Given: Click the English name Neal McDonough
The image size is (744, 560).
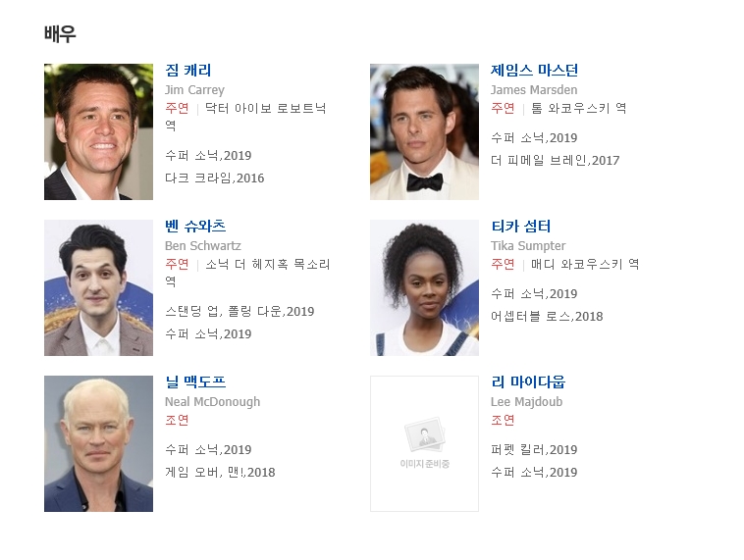Looking at the screenshot, I should (213, 402).
